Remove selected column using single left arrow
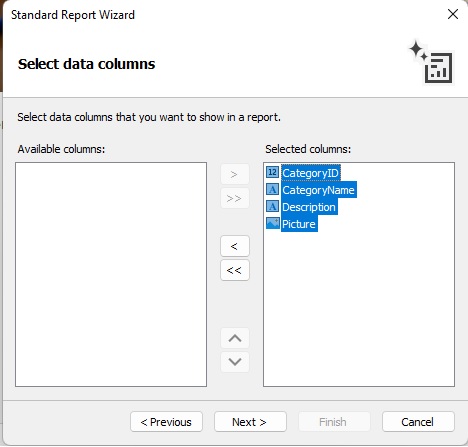 point(235,246)
